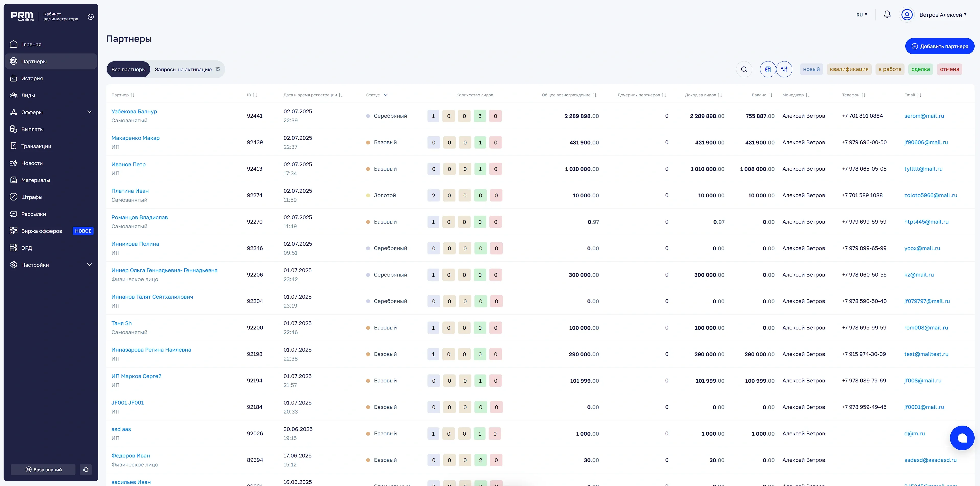Switch to Все партнёры tab
This screenshot has height=486, width=980.
(128, 69)
